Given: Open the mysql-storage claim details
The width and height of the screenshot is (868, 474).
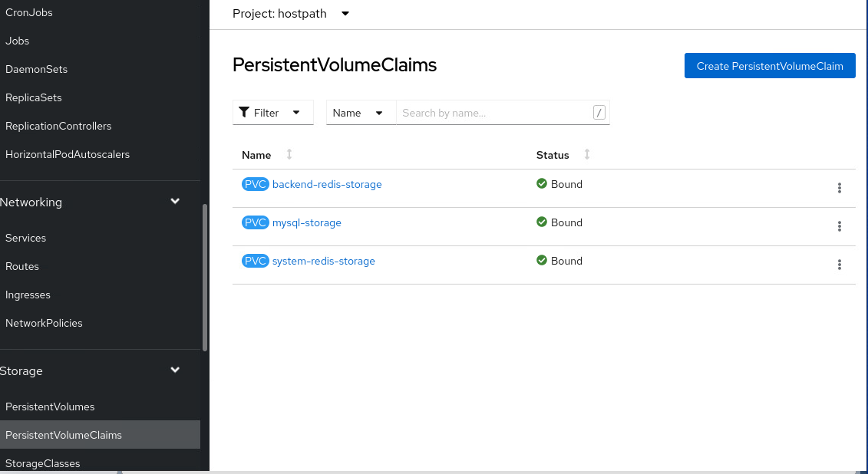Looking at the screenshot, I should pos(307,222).
